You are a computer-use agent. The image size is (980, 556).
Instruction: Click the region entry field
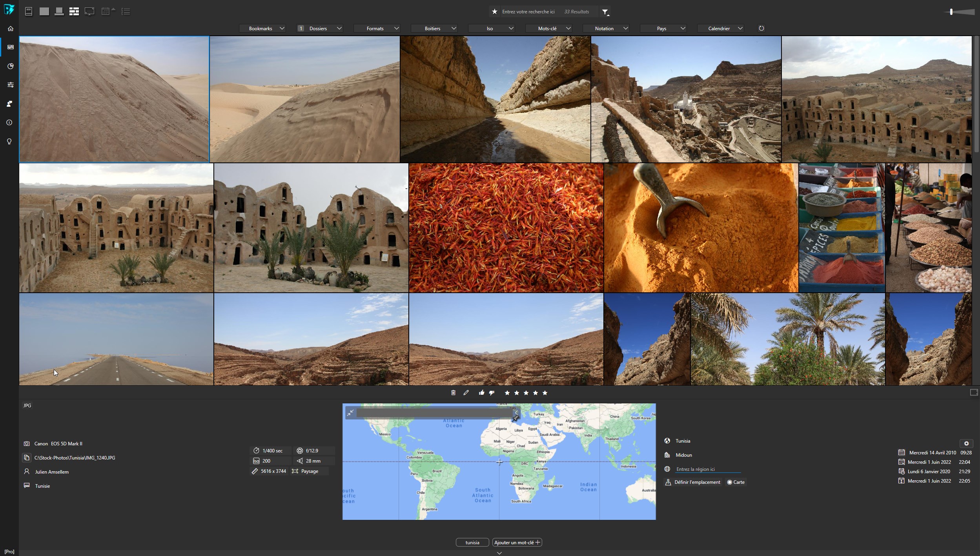coord(708,469)
